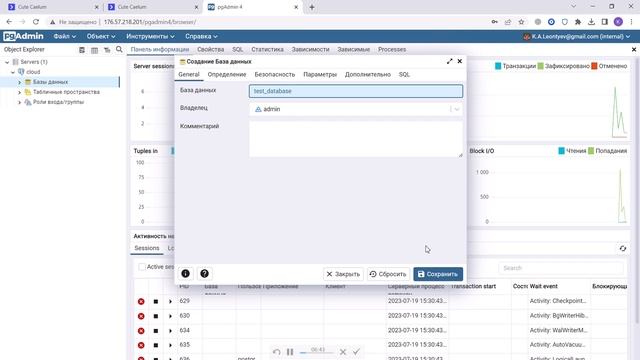
Task: Click the info icon in dialog footer
Action: click(185, 273)
